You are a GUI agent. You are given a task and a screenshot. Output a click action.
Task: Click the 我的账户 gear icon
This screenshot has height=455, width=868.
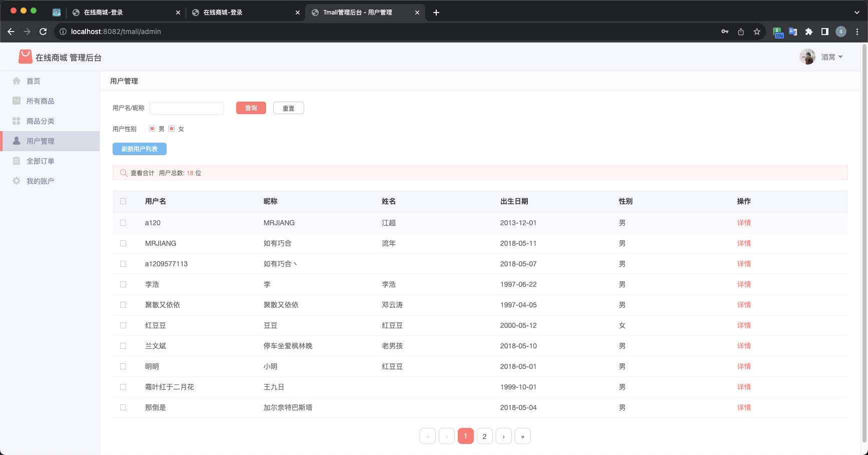[x=17, y=181]
